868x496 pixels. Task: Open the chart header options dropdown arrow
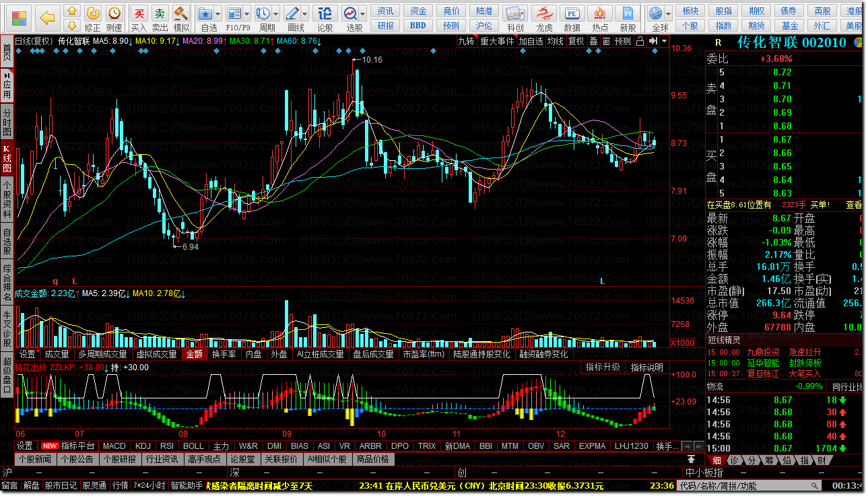[x=665, y=41]
